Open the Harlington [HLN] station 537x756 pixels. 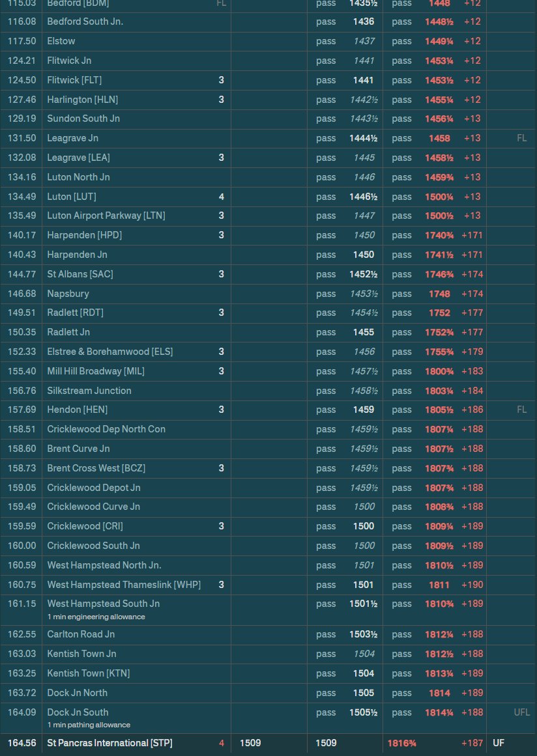[x=83, y=100]
